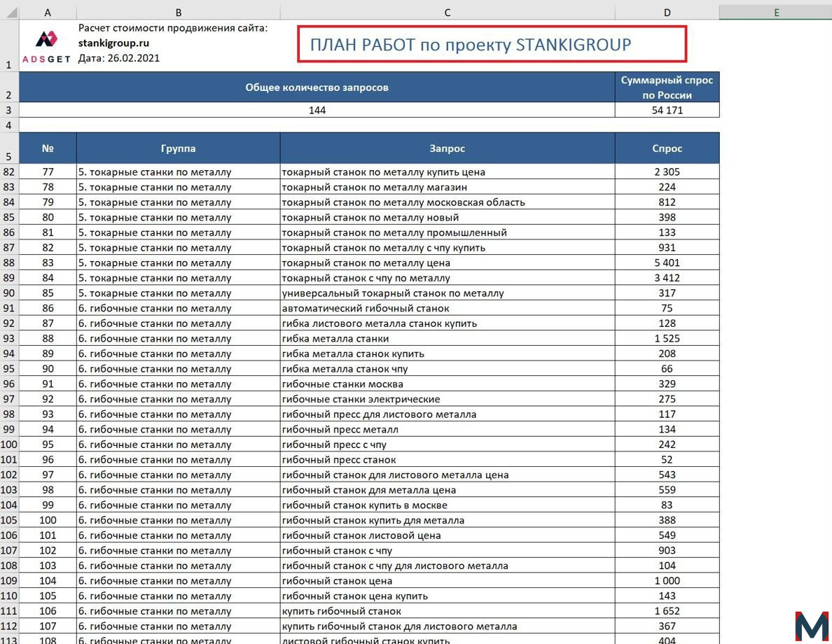The image size is (832, 644).
Task: Select row header 91
Action: 9,308
